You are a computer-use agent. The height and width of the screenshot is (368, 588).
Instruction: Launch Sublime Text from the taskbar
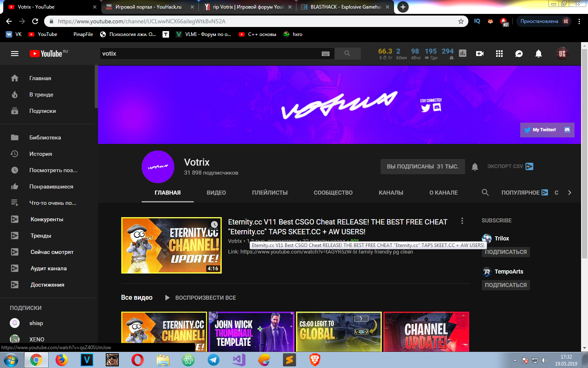[x=290, y=360]
